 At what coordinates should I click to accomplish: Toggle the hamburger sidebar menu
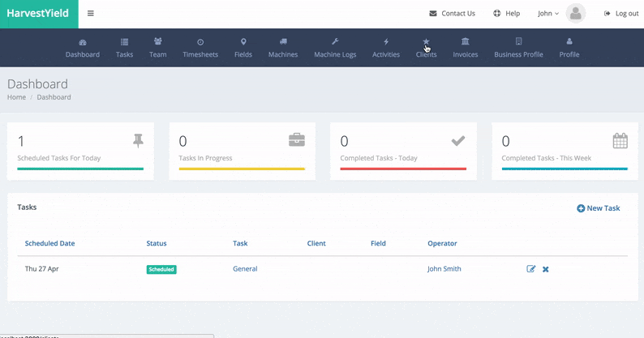(90, 14)
